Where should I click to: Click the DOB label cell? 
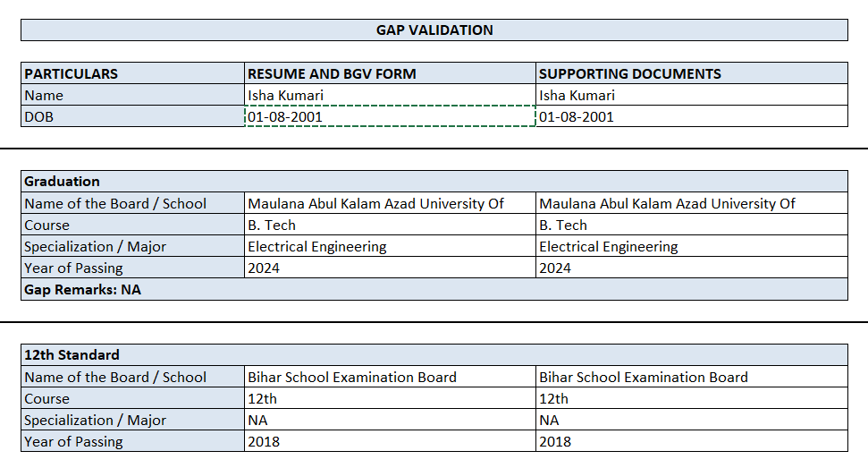(x=132, y=116)
